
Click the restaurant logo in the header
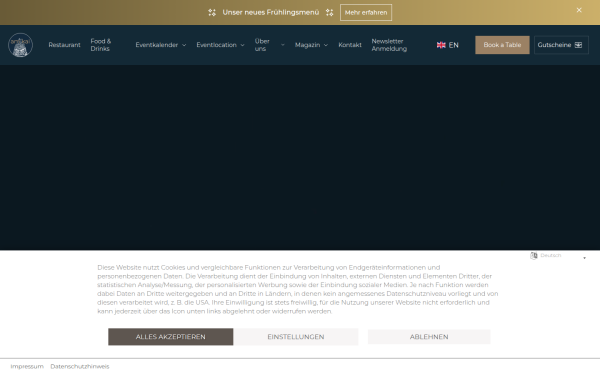pyautogui.click(x=20, y=45)
